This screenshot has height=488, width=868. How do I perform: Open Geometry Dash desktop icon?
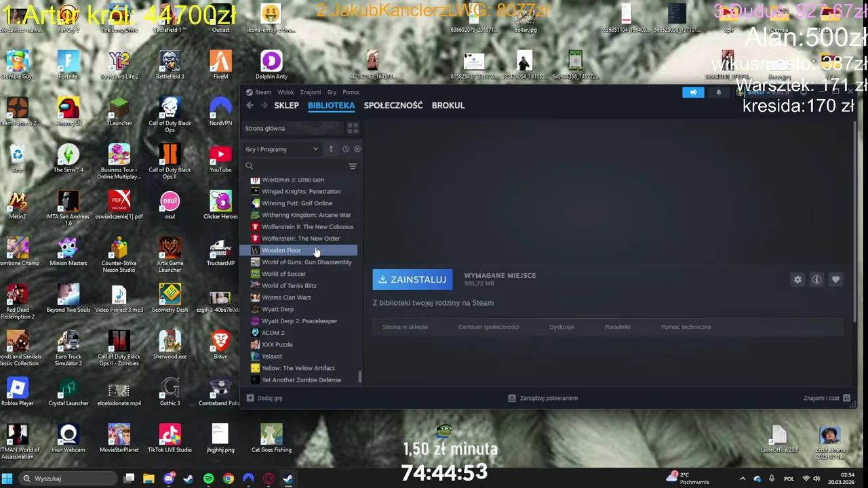[x=170, y=298]
